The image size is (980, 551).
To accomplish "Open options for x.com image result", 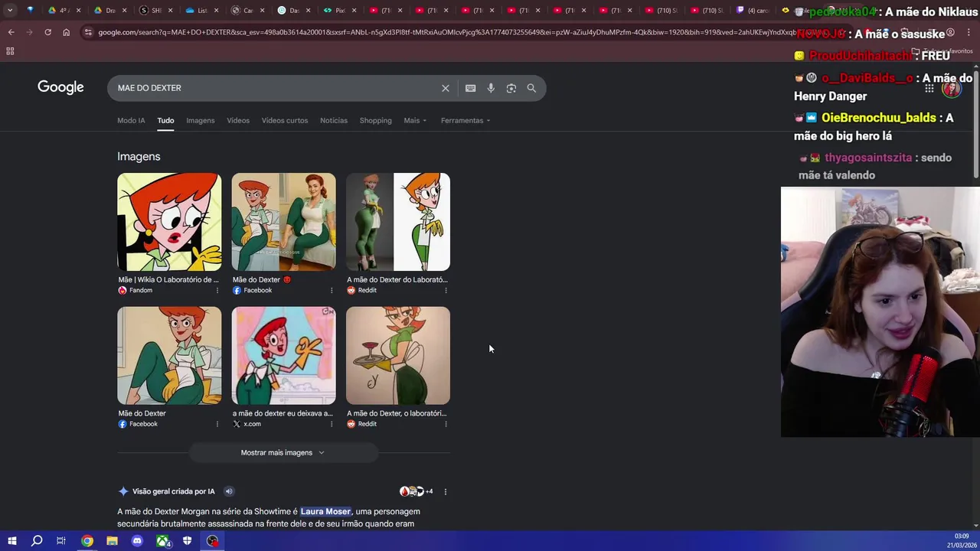I will click(332, 424).
